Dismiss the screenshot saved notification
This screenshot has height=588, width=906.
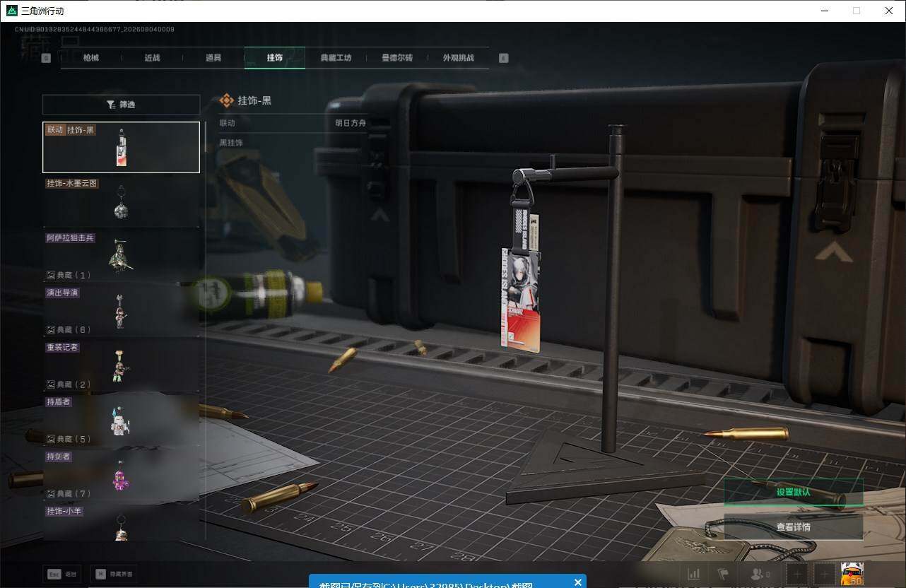[x=577, y=582]
